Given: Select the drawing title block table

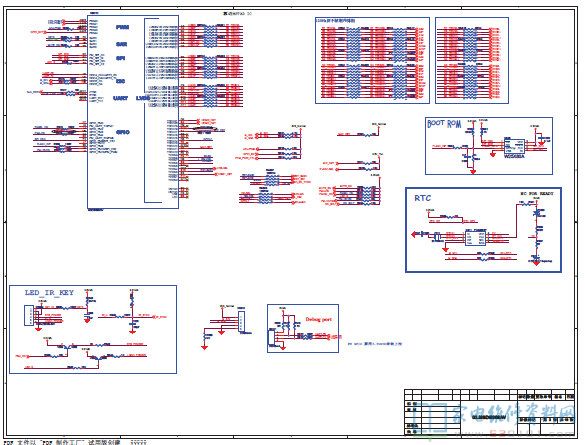Looking at the screenshot, I should [489, 412].
